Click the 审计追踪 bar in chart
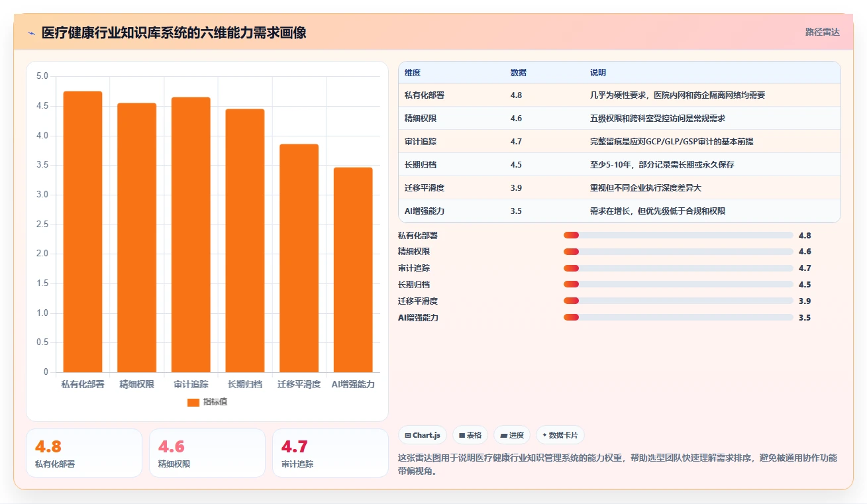Screen dimensions: 867x504 [191, 234]
